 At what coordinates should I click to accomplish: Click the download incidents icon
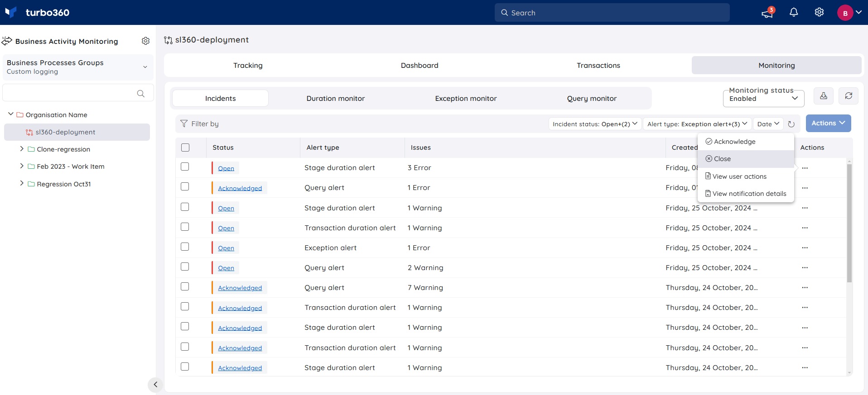(824, 96)
